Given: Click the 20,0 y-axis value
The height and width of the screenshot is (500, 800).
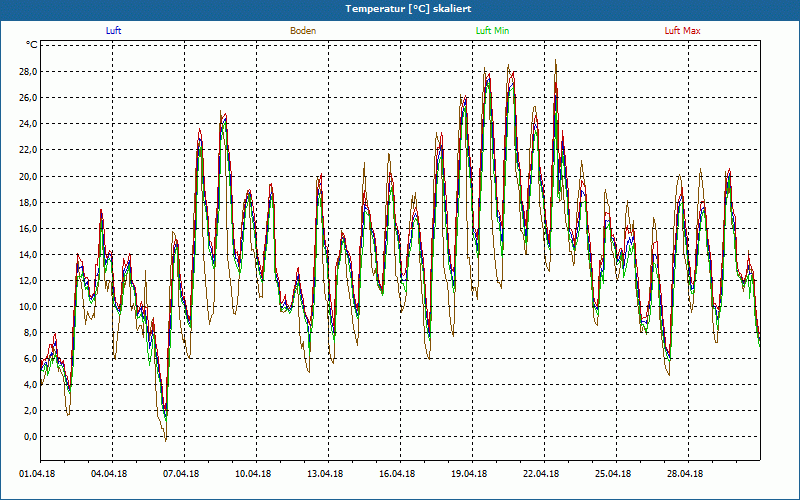Looking at the screenshot, I should click(28, 176).
